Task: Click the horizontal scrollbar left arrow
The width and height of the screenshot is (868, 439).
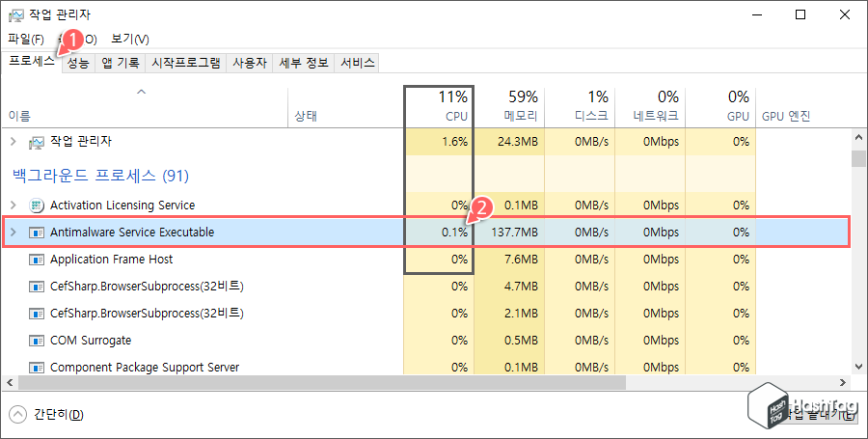Action: point(10,382)
